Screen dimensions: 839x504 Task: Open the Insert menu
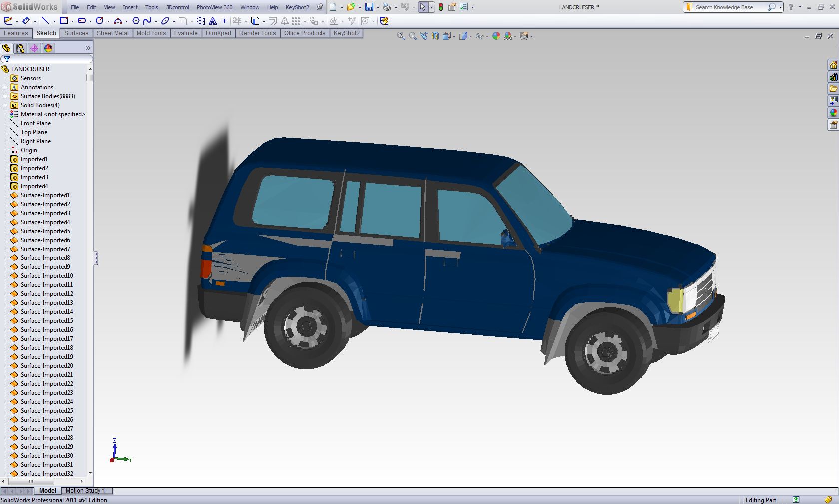tap(130, 7)
